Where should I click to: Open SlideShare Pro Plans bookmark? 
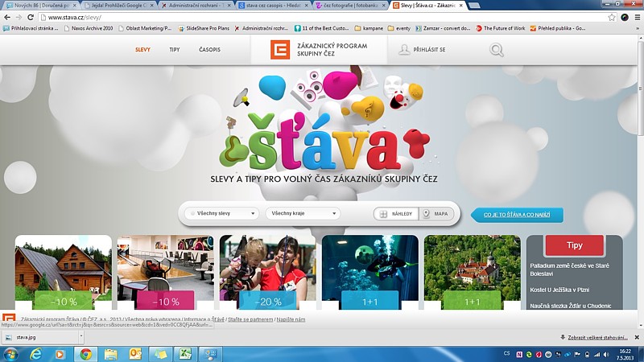[204, 28]
